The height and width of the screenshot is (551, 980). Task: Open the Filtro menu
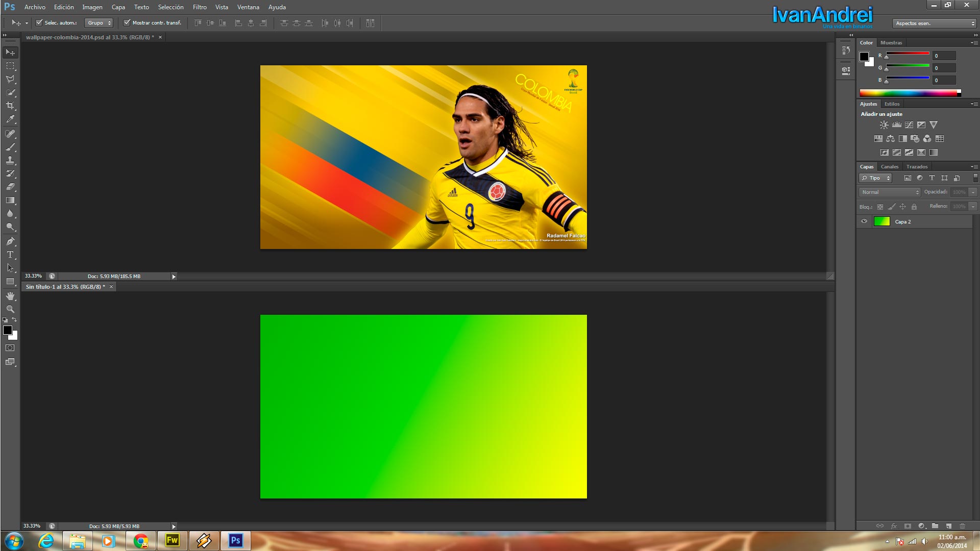coord(200,7)
